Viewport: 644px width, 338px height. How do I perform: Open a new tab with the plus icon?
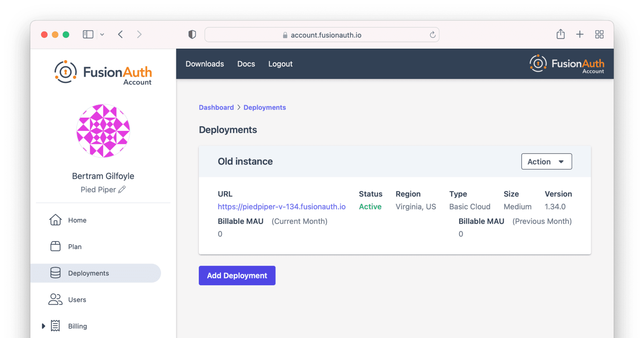(x=580, y=35)
